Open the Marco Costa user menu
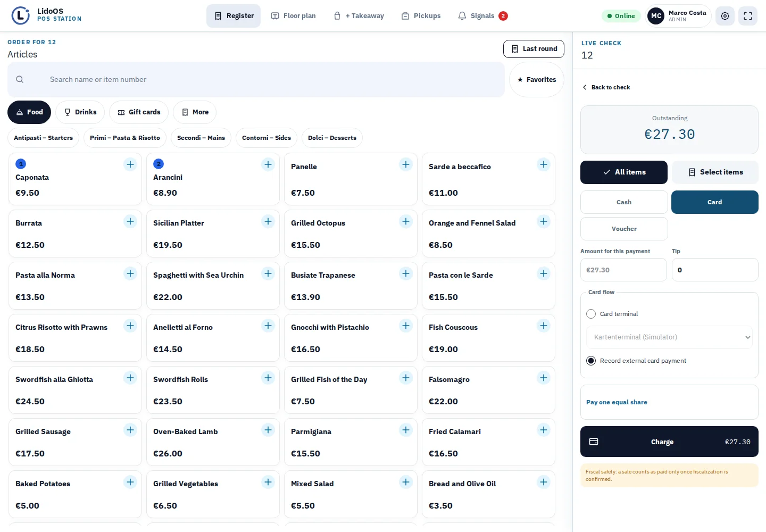 tap(678, 16)
